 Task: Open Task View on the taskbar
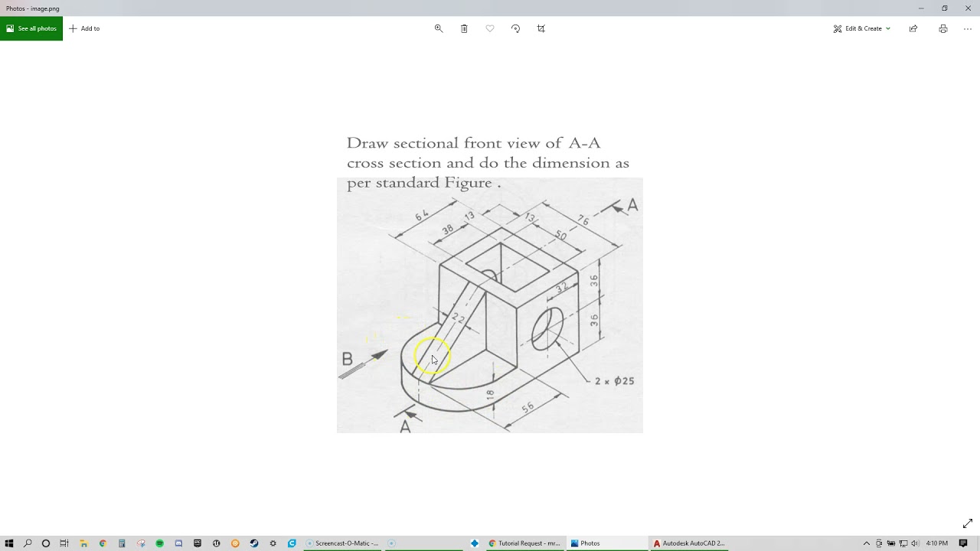(64, 543)
